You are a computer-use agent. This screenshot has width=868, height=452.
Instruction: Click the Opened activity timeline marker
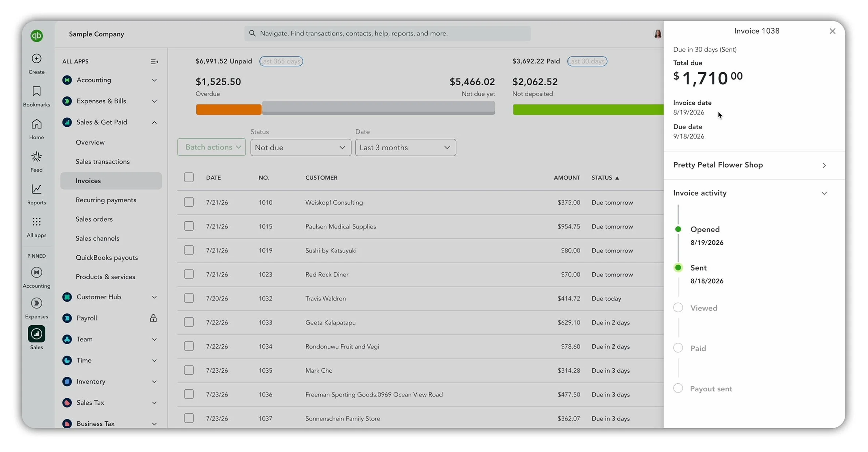click(678, 229)
